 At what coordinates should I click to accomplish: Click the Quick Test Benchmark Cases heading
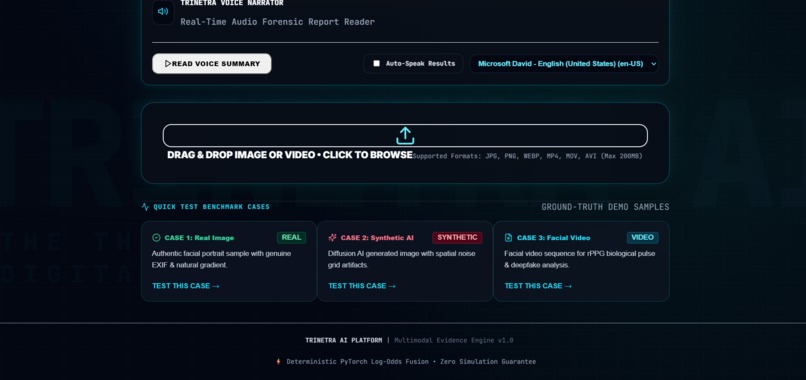coord(212,207)
